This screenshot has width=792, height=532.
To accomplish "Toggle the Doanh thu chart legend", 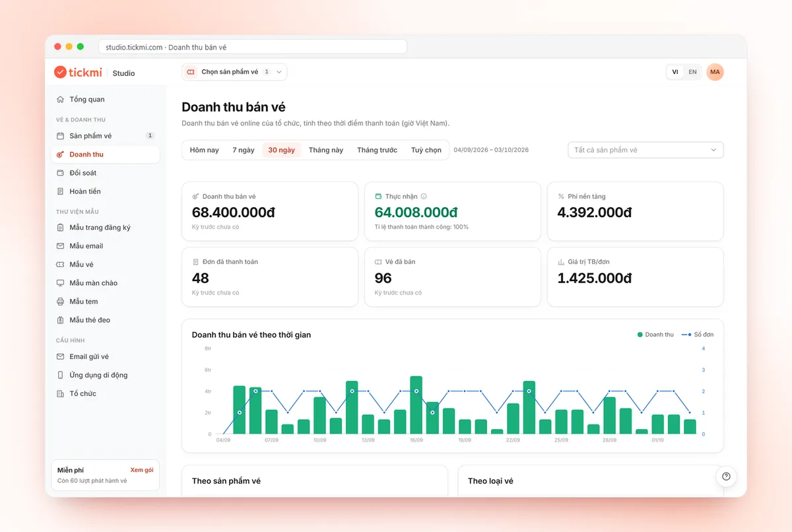I will point(655,335).
